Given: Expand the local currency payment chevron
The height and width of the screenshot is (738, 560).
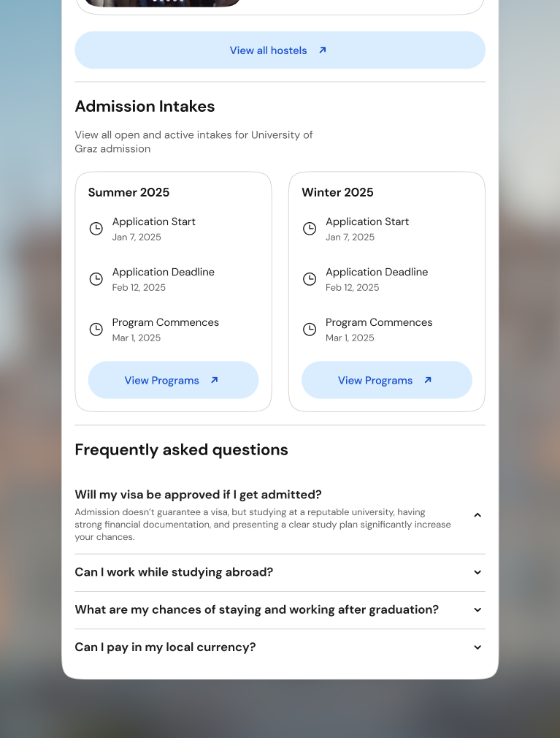Looking at the screenshot, I should point(477,647).
